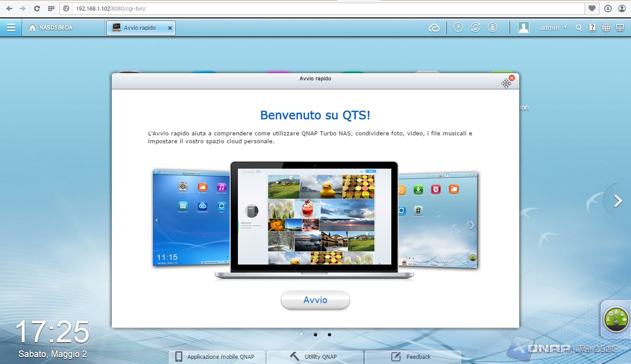This screenshot has width=631, height=364.
Task: Open external devices sync icon
Action: coord(475,28)
